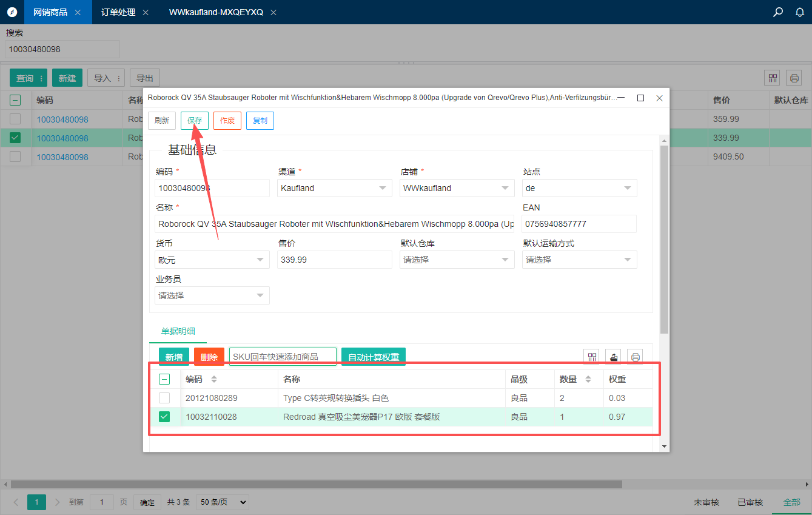Click the main list print icon
Viewport: 812px width, 515px height.
point(793,78)
